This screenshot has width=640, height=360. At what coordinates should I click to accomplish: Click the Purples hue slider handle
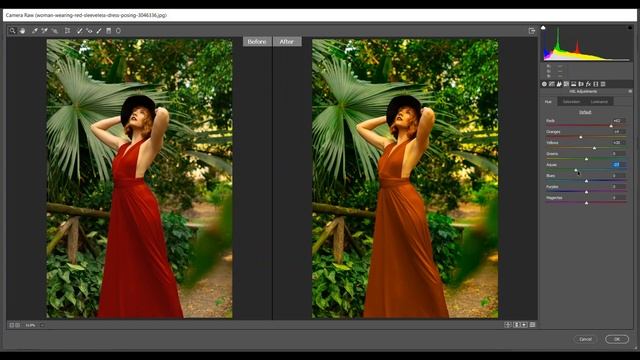pos(587,192)
